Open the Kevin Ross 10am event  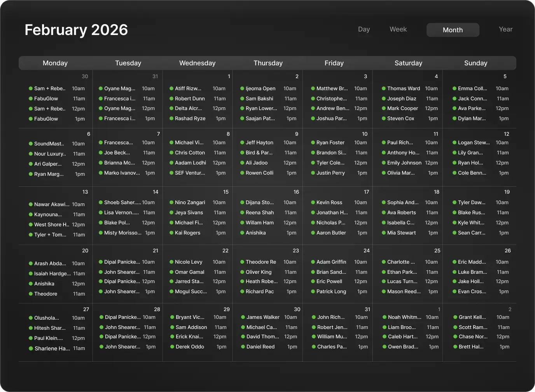pos(339,203)
